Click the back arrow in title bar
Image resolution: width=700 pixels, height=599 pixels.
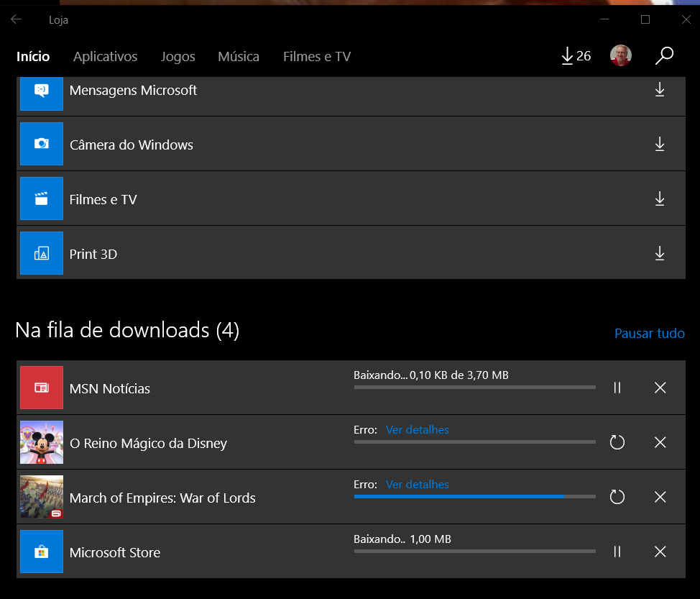(x=17, y=19)
